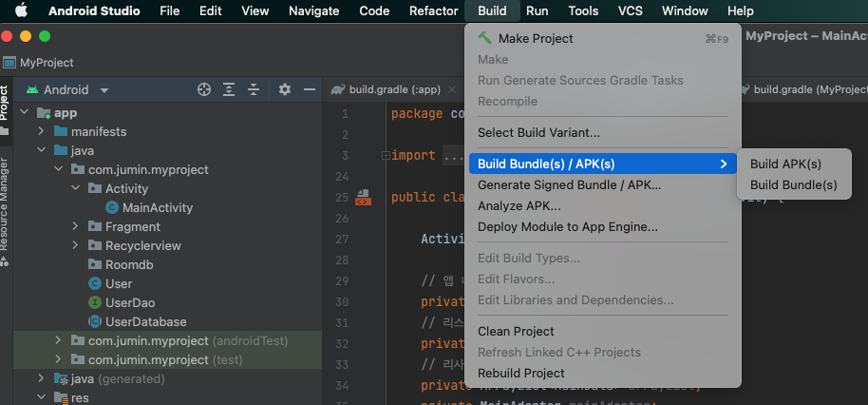Choose Deploy Module to App Engine...
This screenshot has width=868, height=405.
[x=603, y=227]
